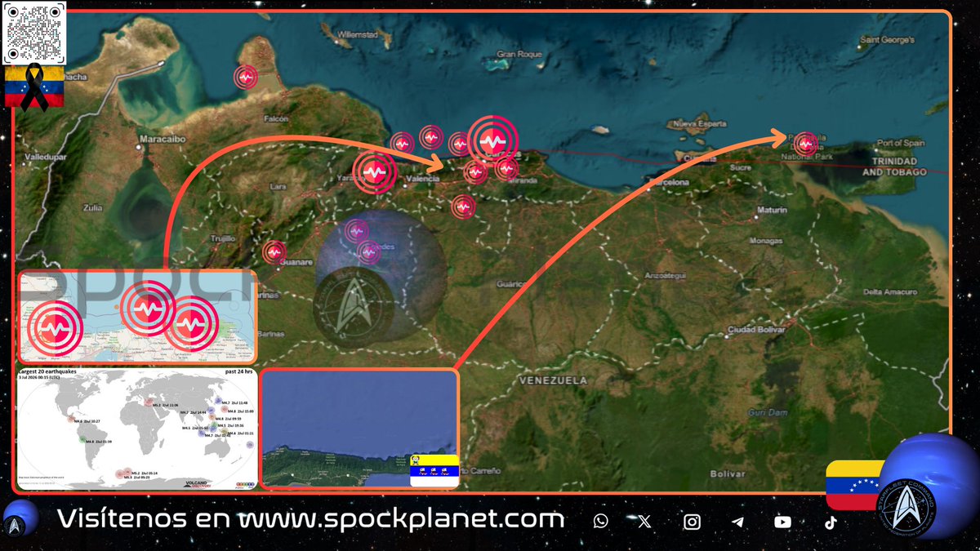Select the faded earthquake marker near Cojedes
Image resolution: width=980 pixels, height=551 pixels.
(368, 251)
